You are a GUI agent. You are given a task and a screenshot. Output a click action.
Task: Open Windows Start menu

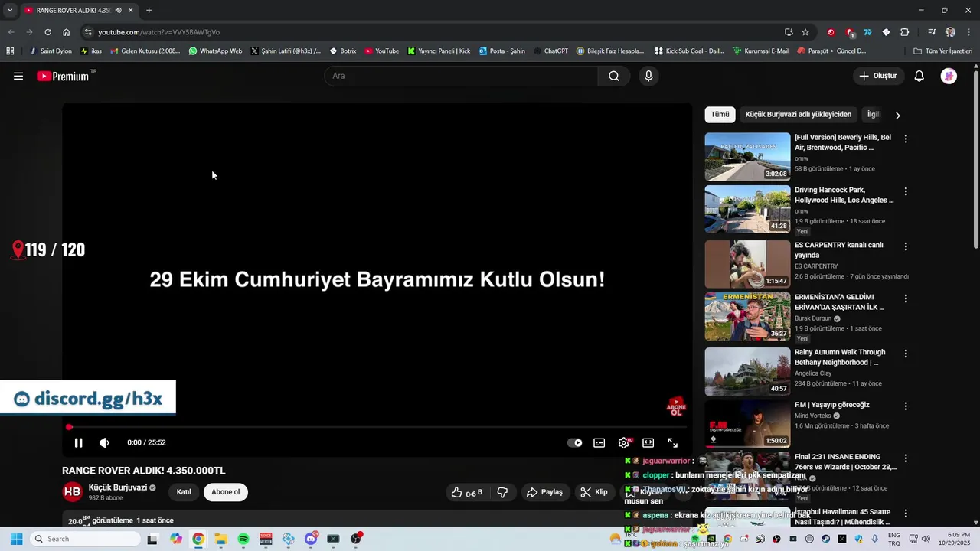tap(16, 539)
